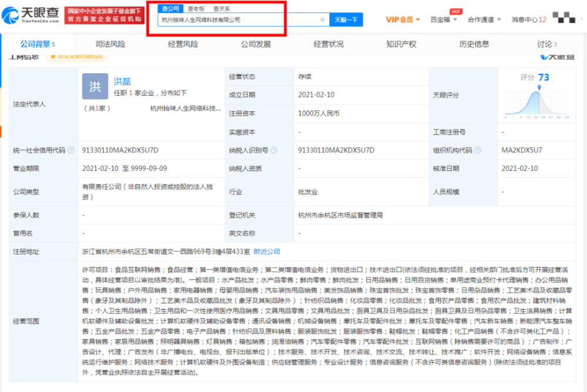Open the 讨论 tab
Screen dimensions: 587x392
[546, 44]
